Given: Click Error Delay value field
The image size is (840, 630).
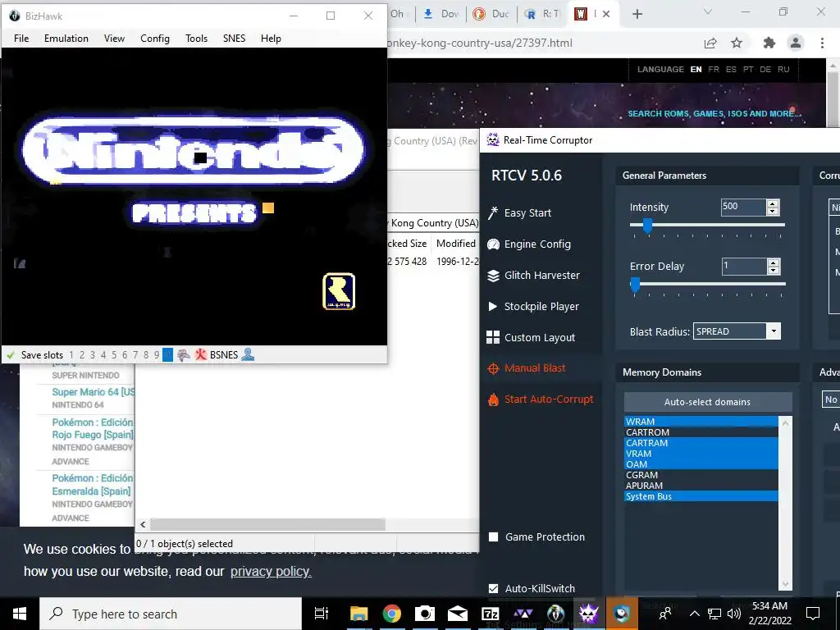Looking at the screenshot, I should click(x=743, y=267).
